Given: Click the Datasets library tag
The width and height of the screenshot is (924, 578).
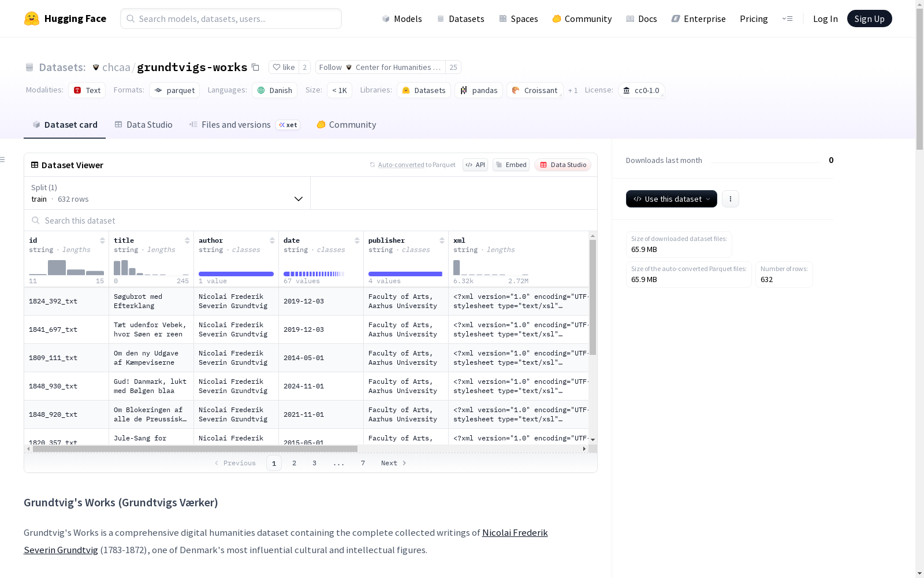Looking at the screenshot, I should [424, 90].
